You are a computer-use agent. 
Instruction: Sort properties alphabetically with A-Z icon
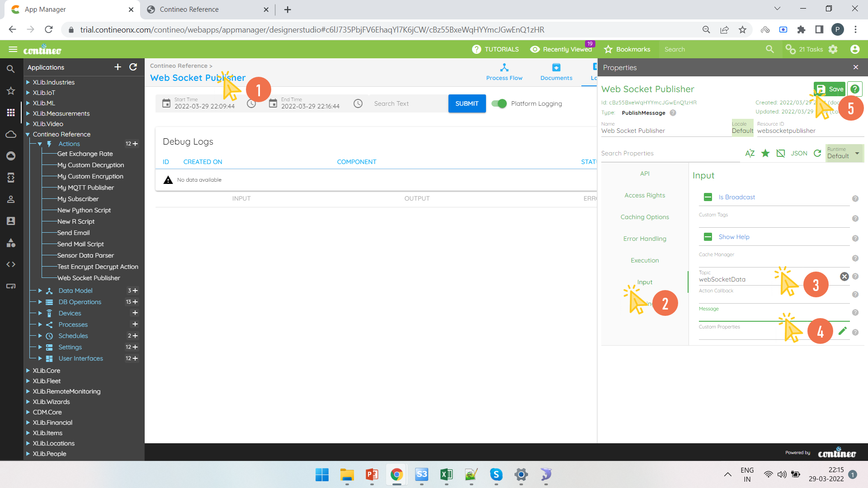tap(750, 153)
